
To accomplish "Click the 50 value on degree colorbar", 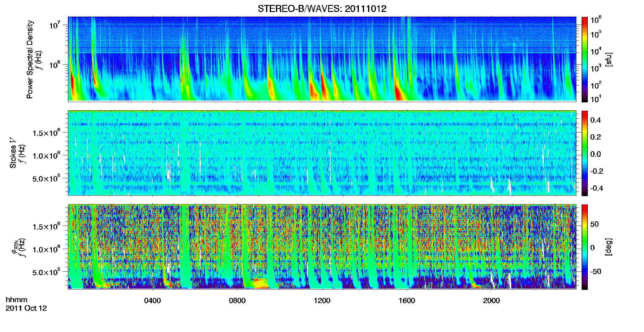I will coord(595,224).
